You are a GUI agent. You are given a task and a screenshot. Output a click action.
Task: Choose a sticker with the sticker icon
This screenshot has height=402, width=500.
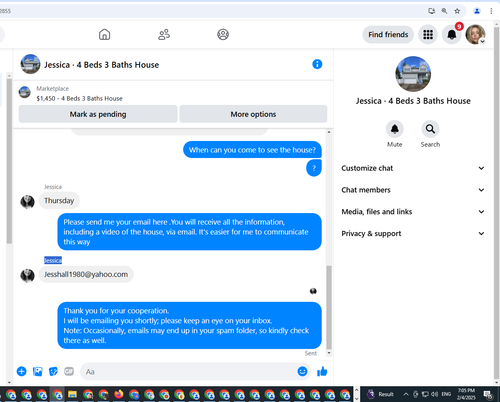point(53,371)
